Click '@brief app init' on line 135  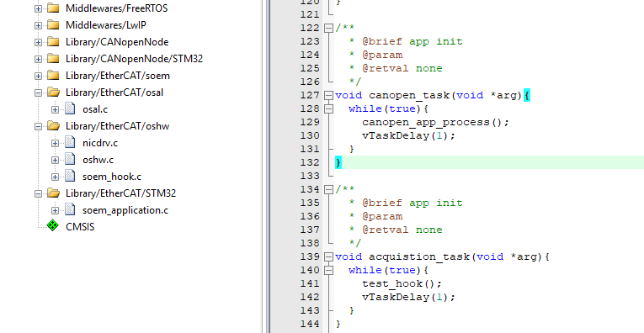pos(412,203)
